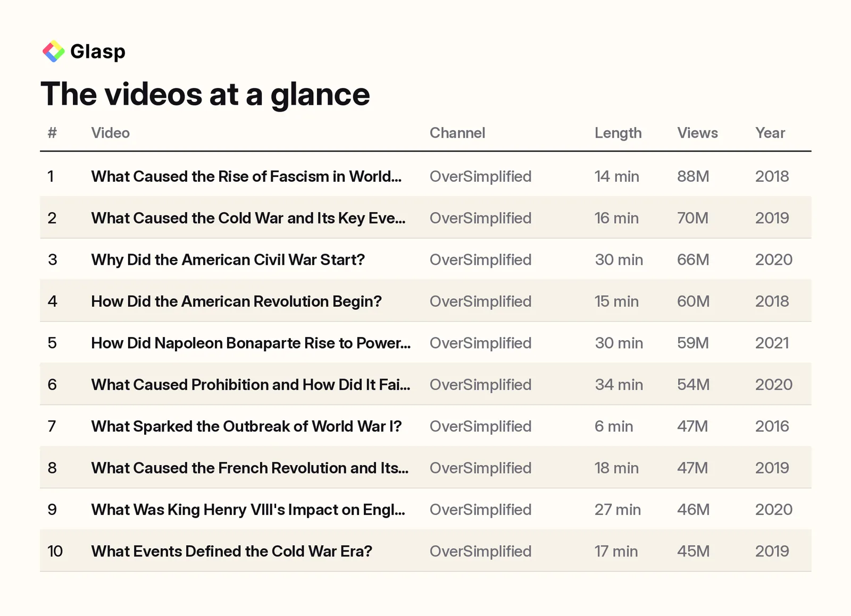
Task: Select the Channel column header
Action: 457,133
